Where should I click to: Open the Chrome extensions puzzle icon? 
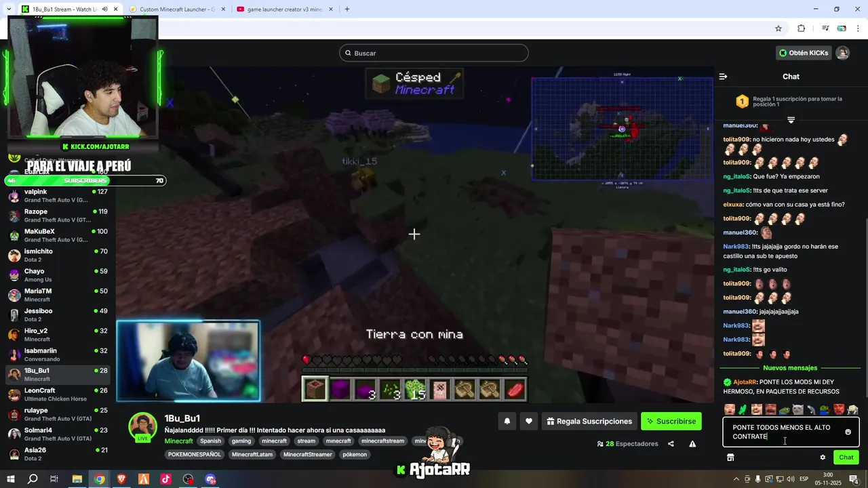[x=801, y=28]
